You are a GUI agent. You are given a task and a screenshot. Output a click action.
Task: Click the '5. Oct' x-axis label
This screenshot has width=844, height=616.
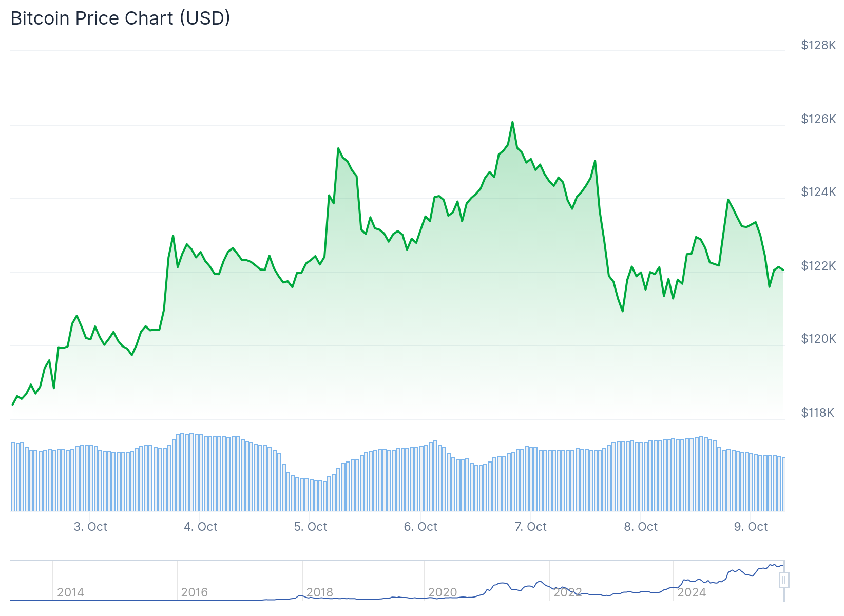click(x=311, y=527)
